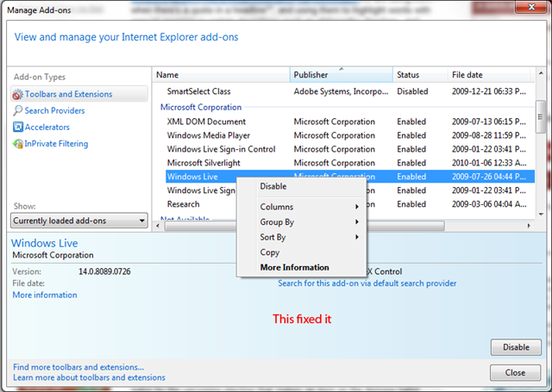Sort by the Publisher column header
The image size is (552, 392).
point(342,75)
